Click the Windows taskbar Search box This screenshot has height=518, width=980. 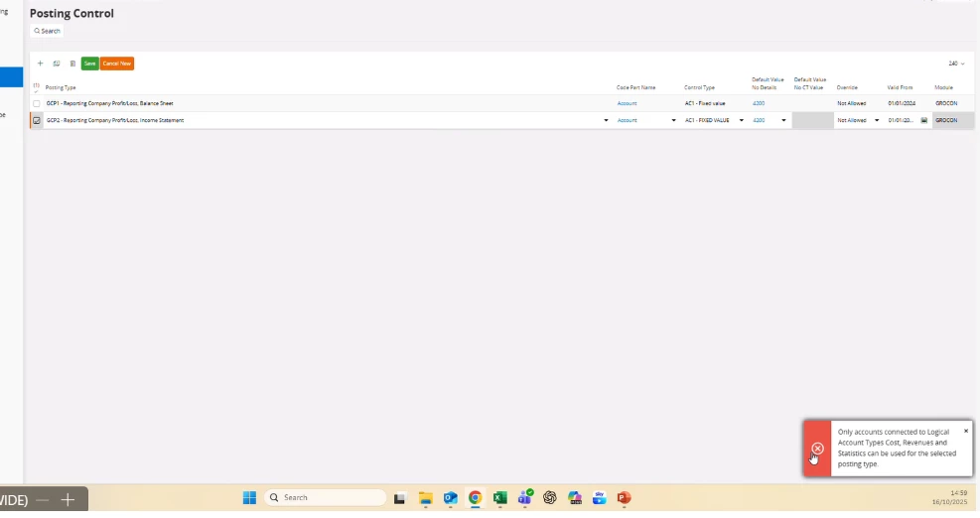325,498
